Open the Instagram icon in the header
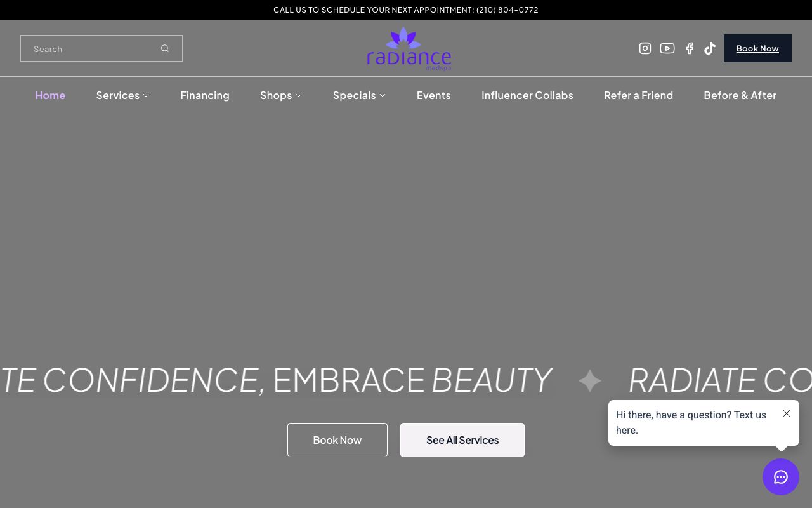The image size is (812, 508). 645,48
